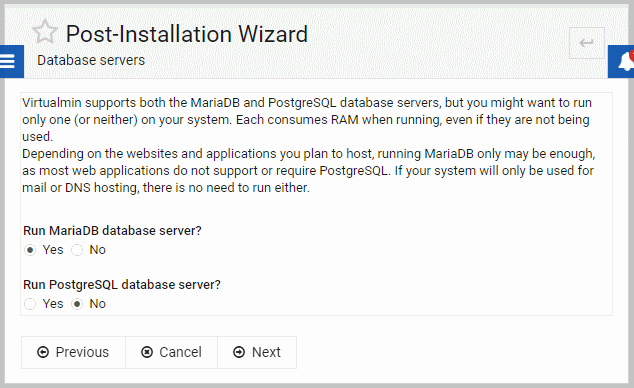Screen dimensions: 634x388
Task: Mark page as favorite with star icon
Action: (x=45, y=32)
